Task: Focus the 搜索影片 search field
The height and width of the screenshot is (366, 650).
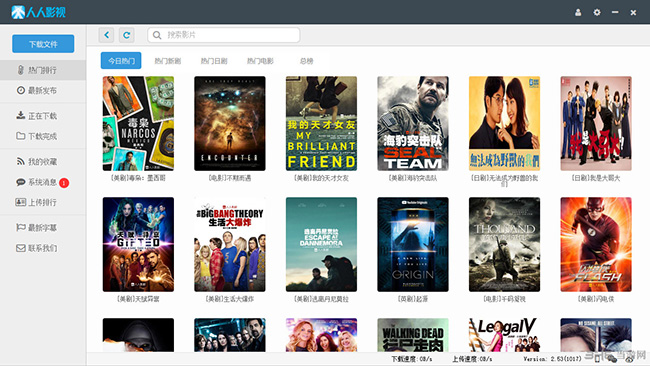Action: pyautogui.click(x=224, y=35)
